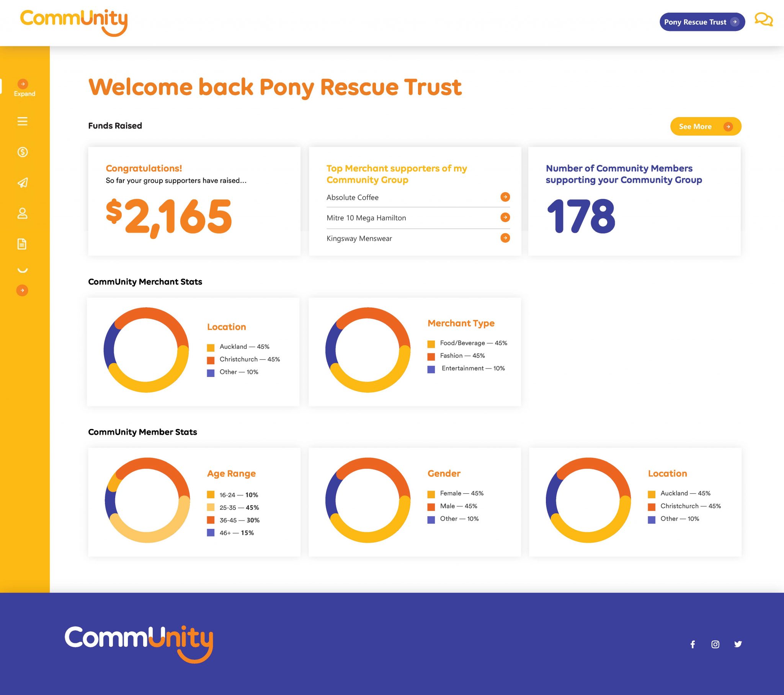This screenshot has height=695, width=784.
Task: Open Absolute Coffee merchant arrow
Action: coord(505,197)
